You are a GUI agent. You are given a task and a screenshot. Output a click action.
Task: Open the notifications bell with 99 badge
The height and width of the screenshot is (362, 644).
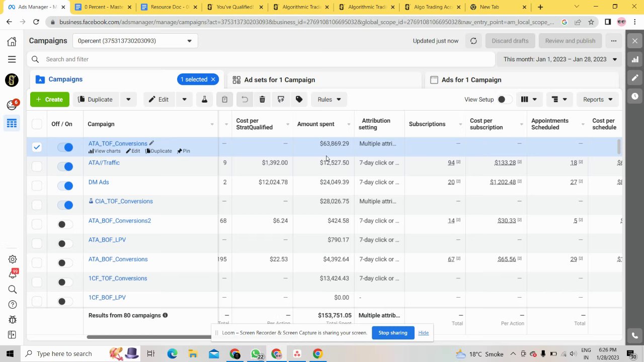pyautogui.click(x=13, y=274)
